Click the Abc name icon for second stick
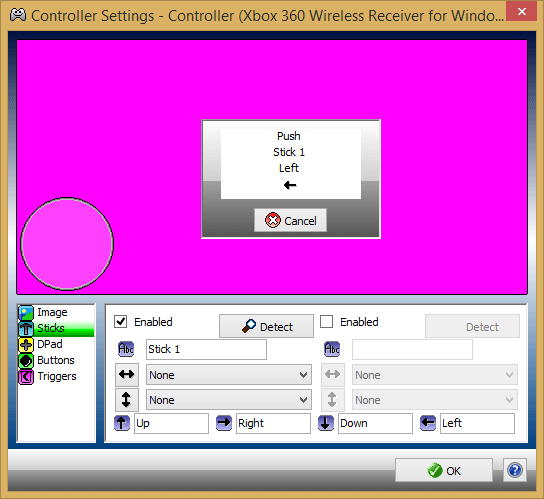Screen dimensions: 544x499 click(x=332, y=349)
